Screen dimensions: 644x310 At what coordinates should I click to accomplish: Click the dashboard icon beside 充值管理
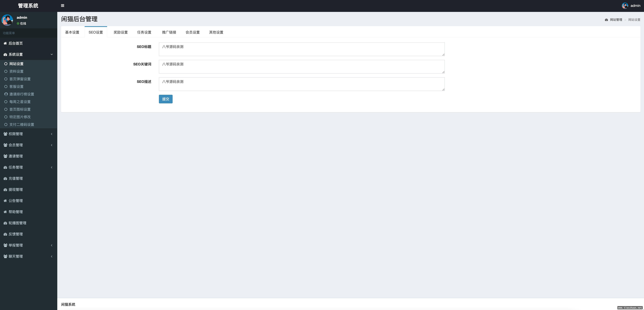5,178
